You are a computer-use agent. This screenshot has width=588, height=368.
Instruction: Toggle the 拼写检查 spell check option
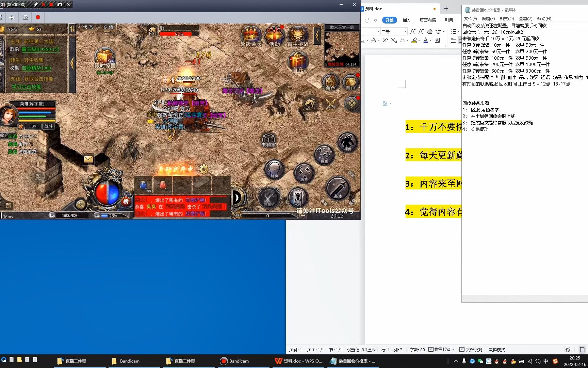click(441, 350)
